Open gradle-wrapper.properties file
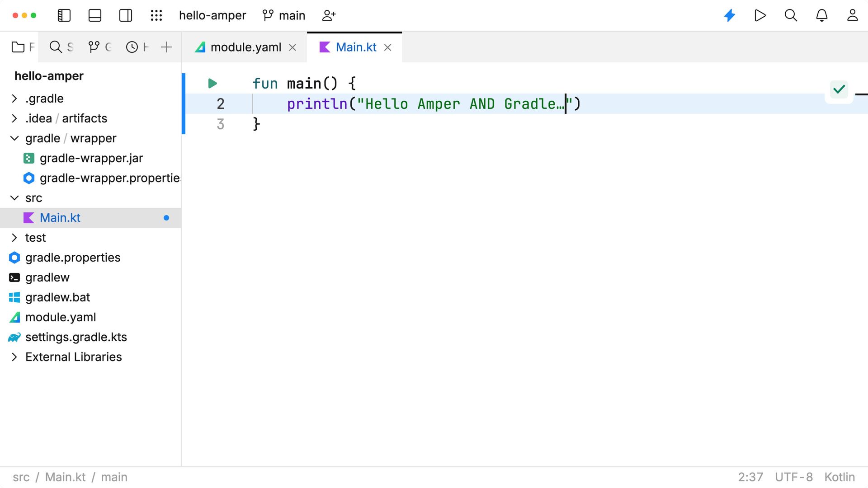Viewport: 868px width, 488px height. [90, 178]
